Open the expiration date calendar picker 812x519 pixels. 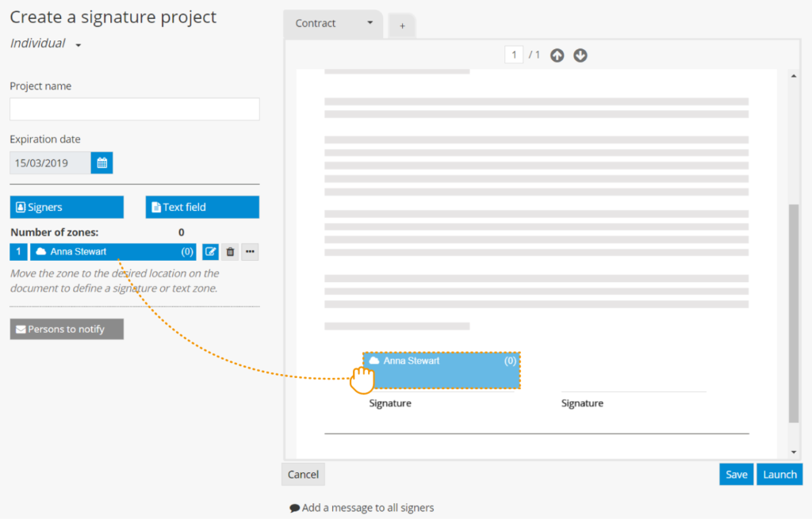pyautogui.click(x=101, y=163)
